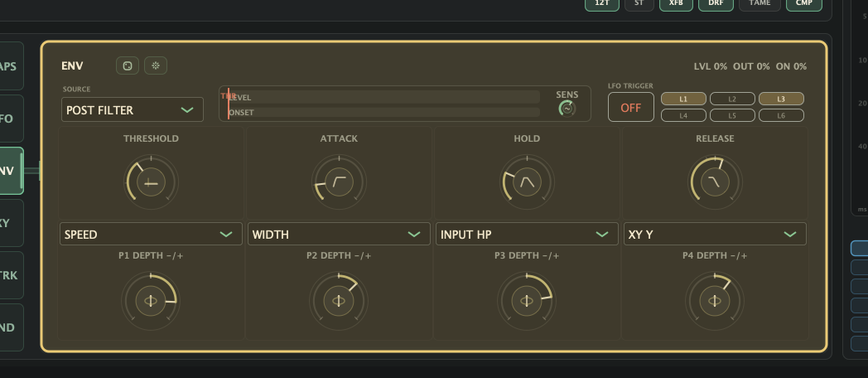
Task: Toggle the 12T button
Action: tap(602, 3)
